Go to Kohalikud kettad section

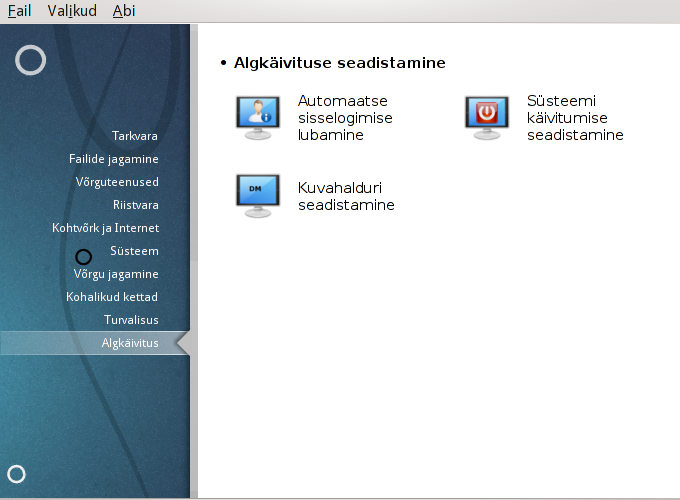pyautogui.click(x=112, y=297)
